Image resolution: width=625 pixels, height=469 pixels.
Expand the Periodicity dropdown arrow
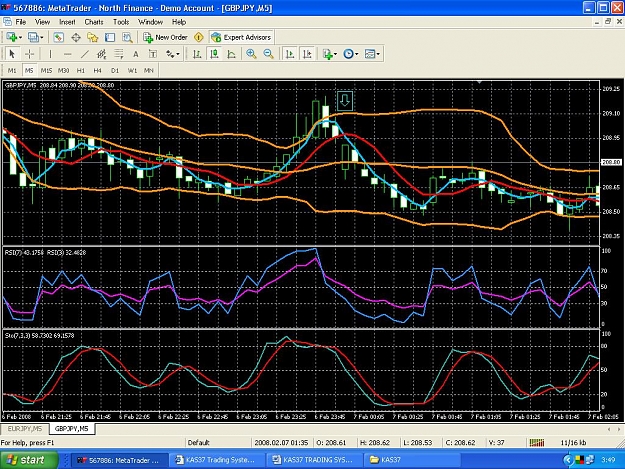(x=357, y=54)
